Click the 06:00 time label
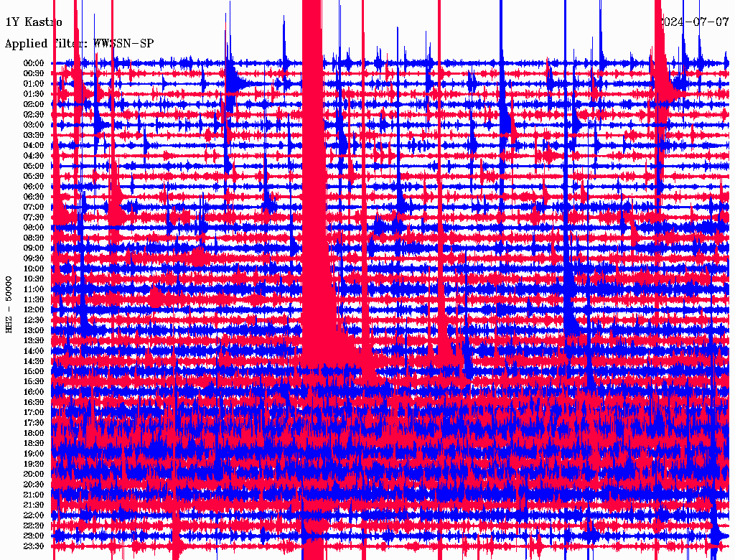735x560 pixels. click(34, 186)
